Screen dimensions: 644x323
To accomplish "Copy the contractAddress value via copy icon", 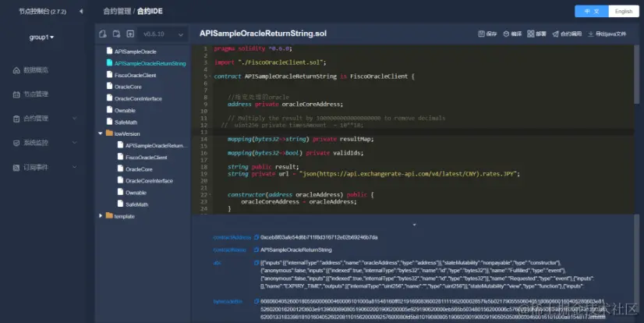I will coord(257,237).
